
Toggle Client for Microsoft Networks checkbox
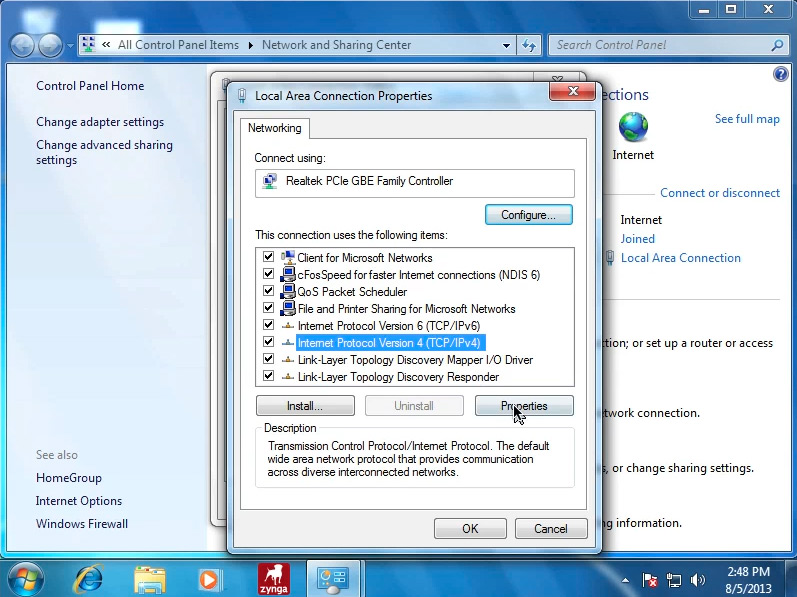(x=268, y=257)
